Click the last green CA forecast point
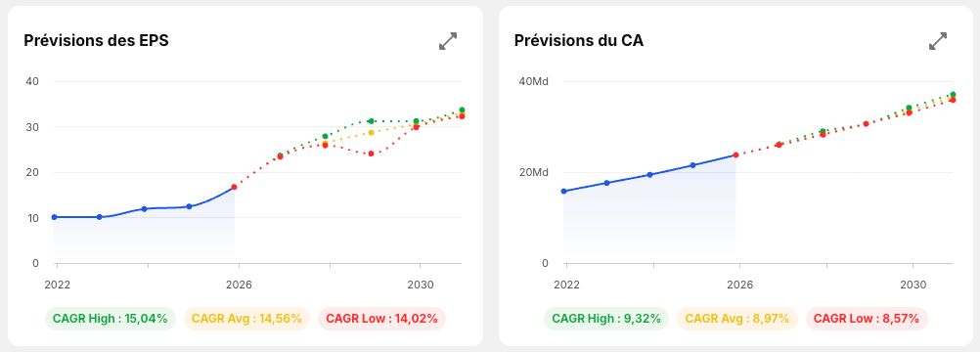The image size is (980, 352). [x=953, y=95]
